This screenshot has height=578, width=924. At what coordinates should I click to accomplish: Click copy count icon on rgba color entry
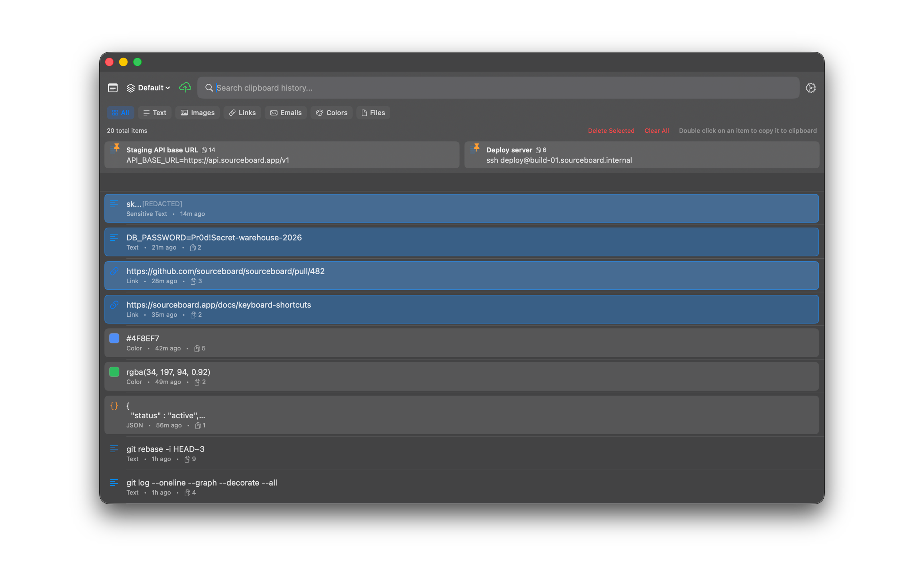197,382
